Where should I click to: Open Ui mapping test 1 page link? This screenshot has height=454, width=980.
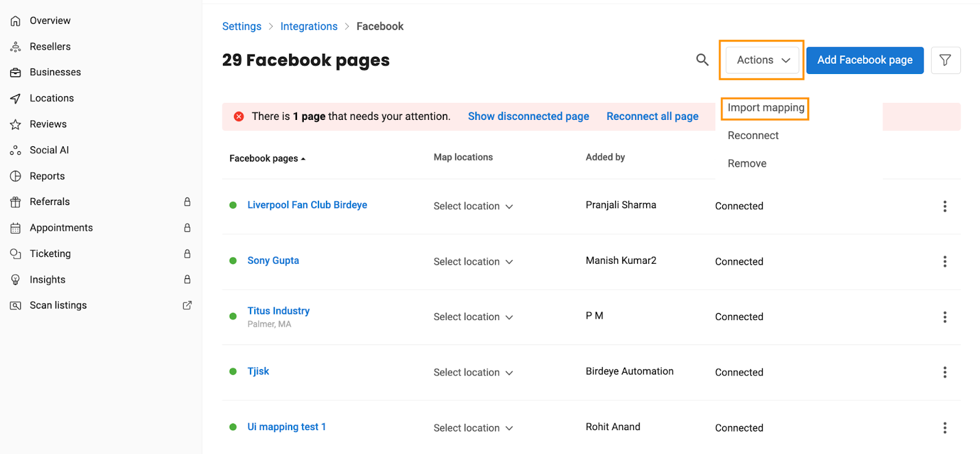pyautogui.click(x=286, y=427)
